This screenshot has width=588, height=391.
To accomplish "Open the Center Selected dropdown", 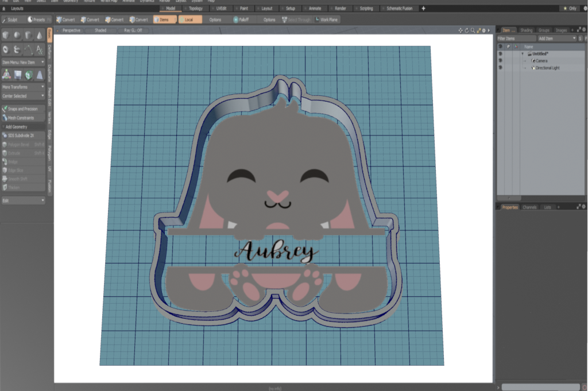I will pos(23,96).
